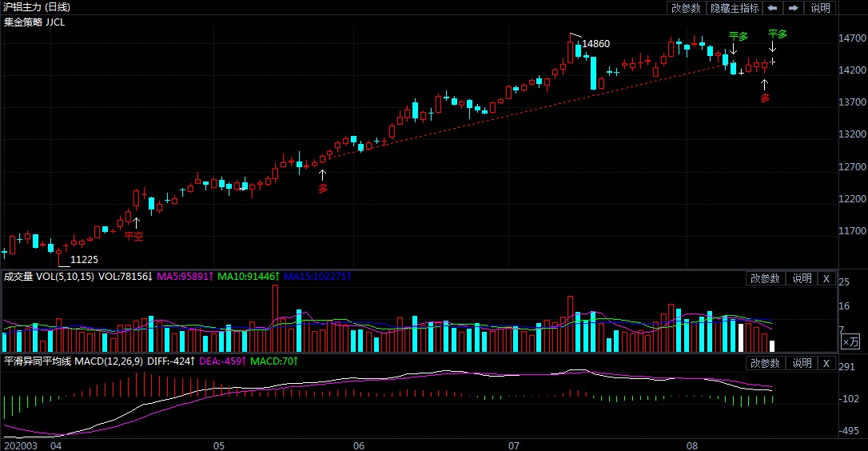Click the red 平空 signal marker
The image size is (868, 451).
coord(133,236)
